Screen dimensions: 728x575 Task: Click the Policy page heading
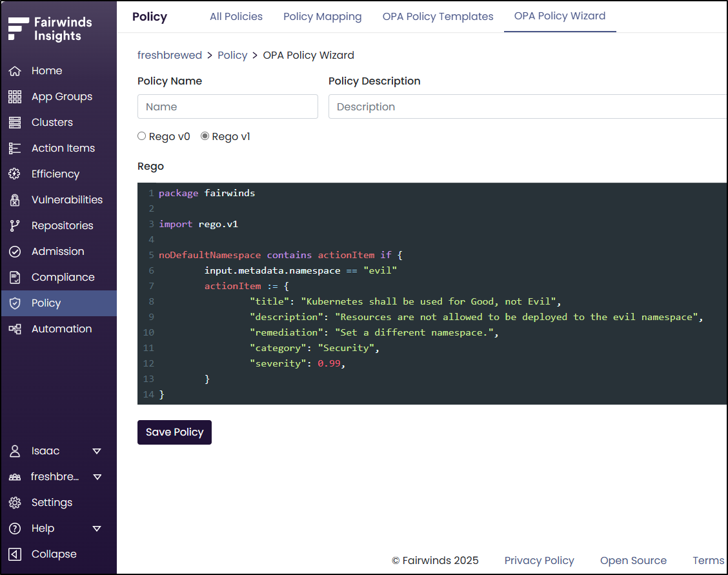point(150,17)
